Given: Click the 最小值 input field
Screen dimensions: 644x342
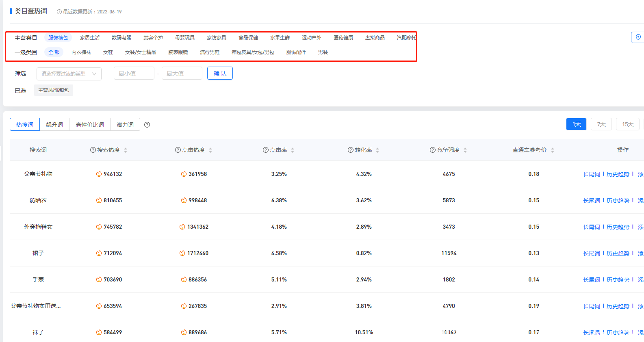Looking at the screenshot, I should pyautogui.click(x=134, y=74).
